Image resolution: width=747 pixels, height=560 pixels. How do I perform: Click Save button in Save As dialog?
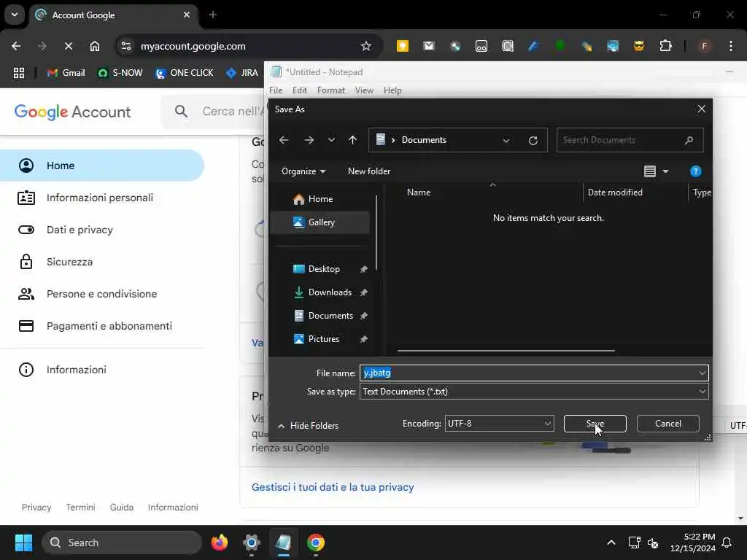[x=595, y=424]
